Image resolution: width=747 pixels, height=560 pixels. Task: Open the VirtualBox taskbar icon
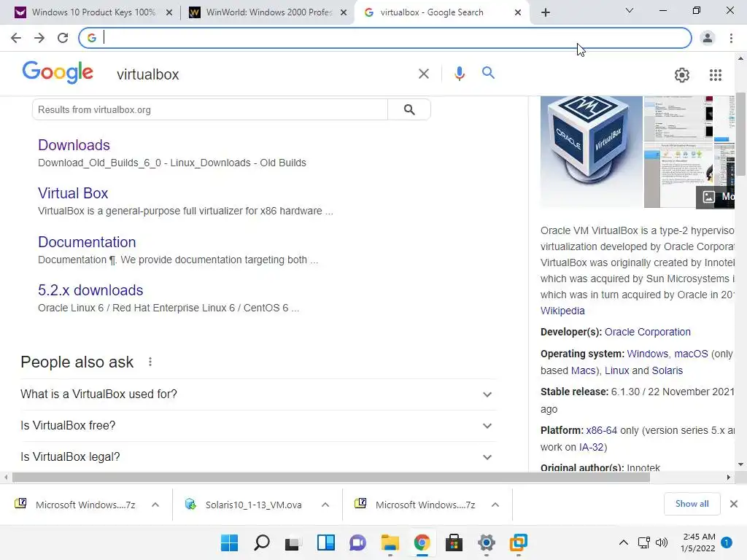tap(519, 542)
